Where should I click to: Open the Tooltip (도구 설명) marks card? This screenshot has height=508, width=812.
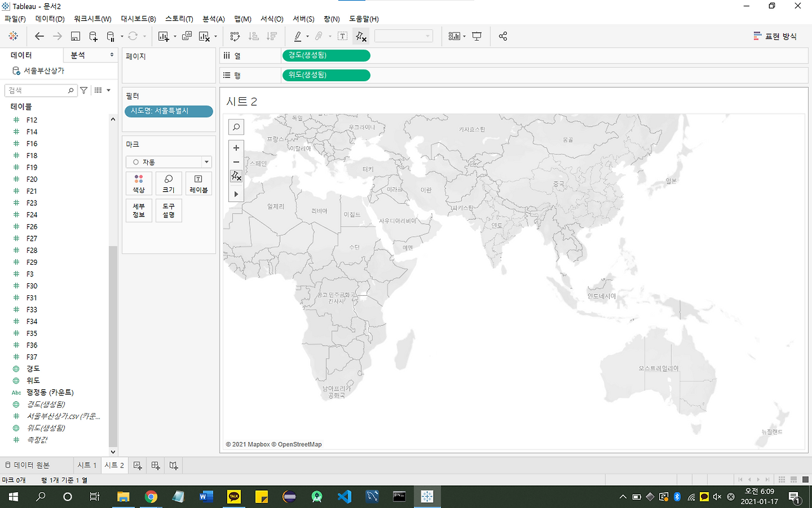(x=169, y=210)
